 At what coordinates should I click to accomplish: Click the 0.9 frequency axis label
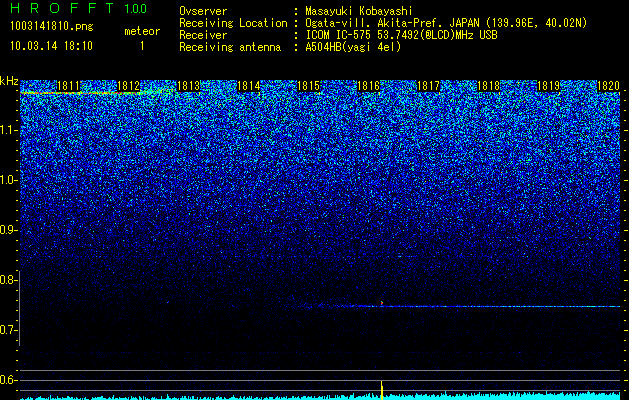click(x=7, y=230)
